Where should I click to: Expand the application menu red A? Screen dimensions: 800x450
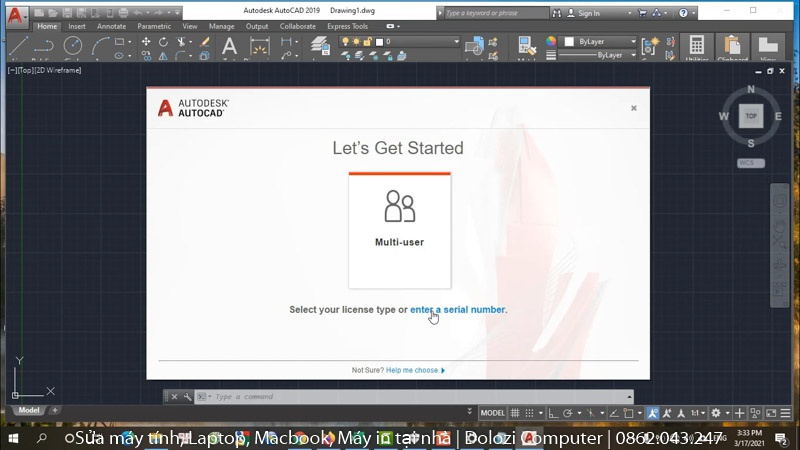16,16
